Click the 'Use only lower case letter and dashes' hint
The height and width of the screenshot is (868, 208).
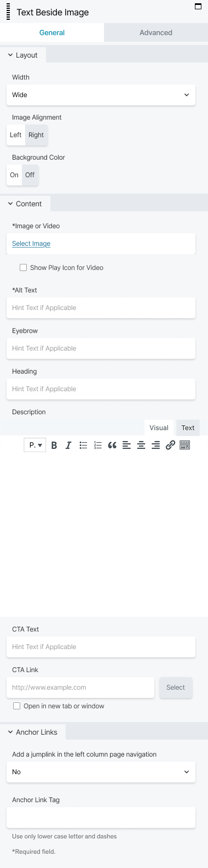(x=65, y=836)
